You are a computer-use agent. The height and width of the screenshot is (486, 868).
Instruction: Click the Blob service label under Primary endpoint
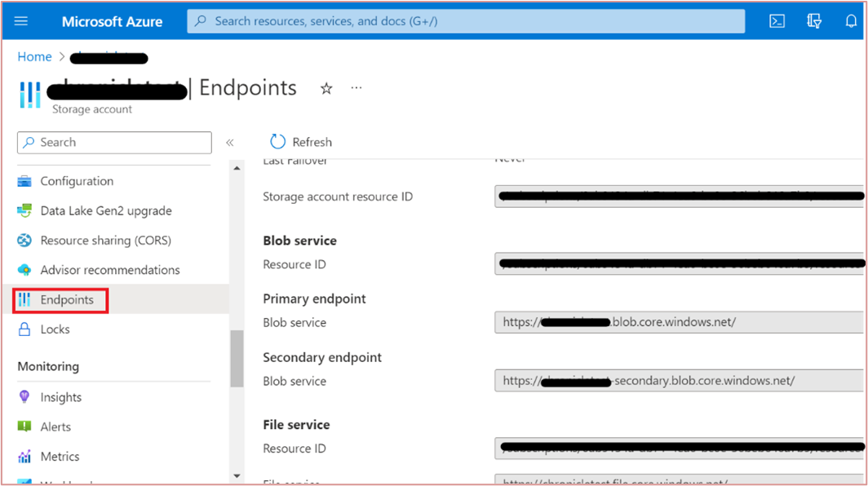pyautogui.click(x=294, y=323)
